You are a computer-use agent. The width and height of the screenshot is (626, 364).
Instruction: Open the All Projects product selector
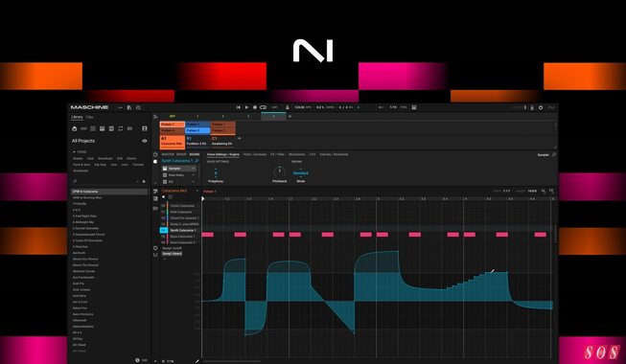coord(83,141)
